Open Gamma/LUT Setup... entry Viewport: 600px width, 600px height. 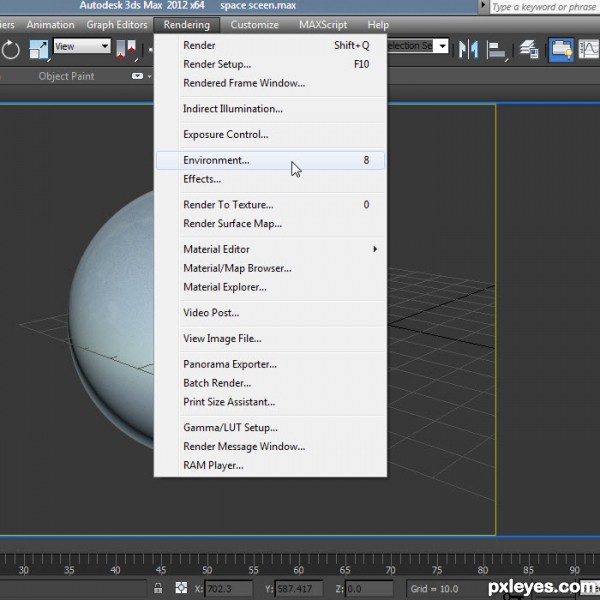(x=270, y=427)
